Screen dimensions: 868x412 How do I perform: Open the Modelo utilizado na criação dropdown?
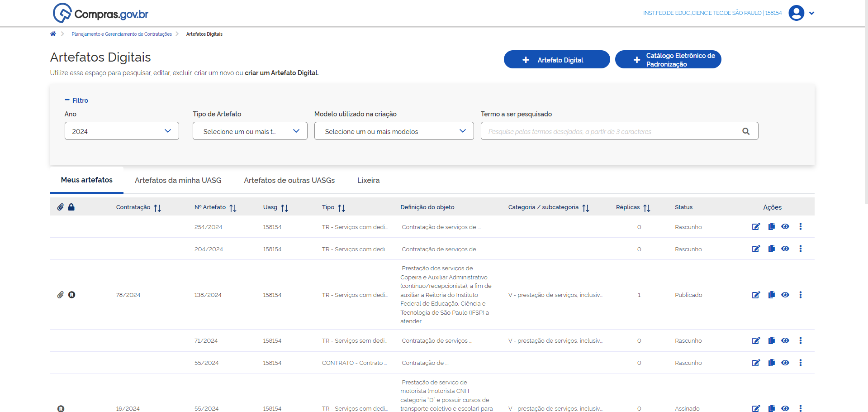[394, 131]
